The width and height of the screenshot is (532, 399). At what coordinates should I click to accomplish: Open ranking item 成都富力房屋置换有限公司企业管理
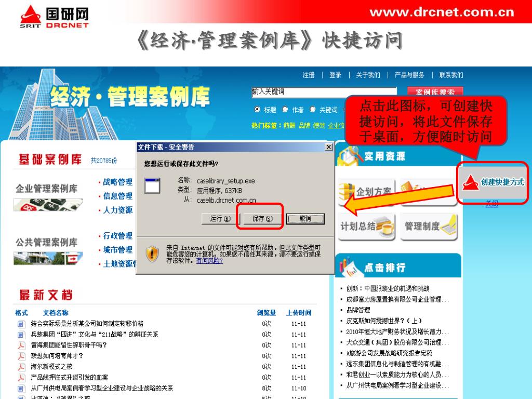click(397, 300)
